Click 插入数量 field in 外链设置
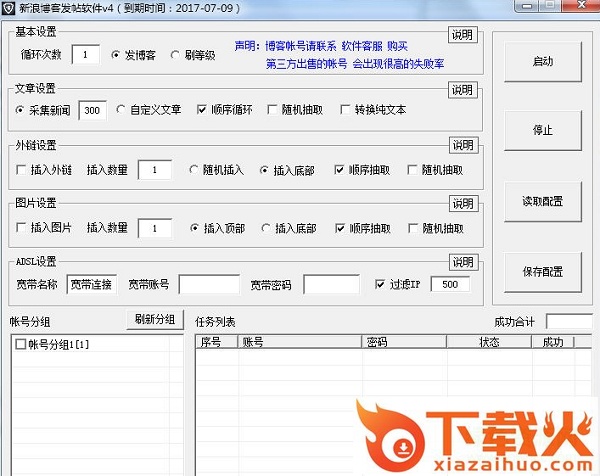The height and width of the screenshot is (476, 600). [155, 170]
